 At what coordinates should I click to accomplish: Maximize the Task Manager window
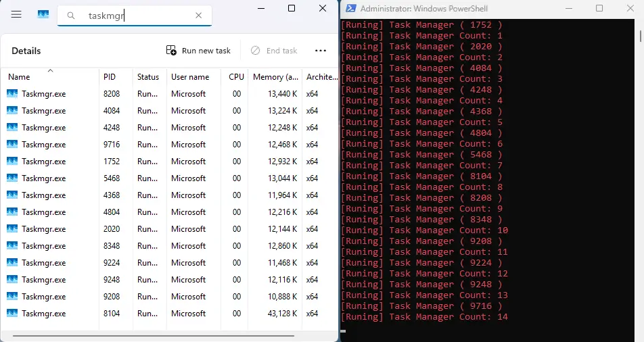[x=292, y=8]
